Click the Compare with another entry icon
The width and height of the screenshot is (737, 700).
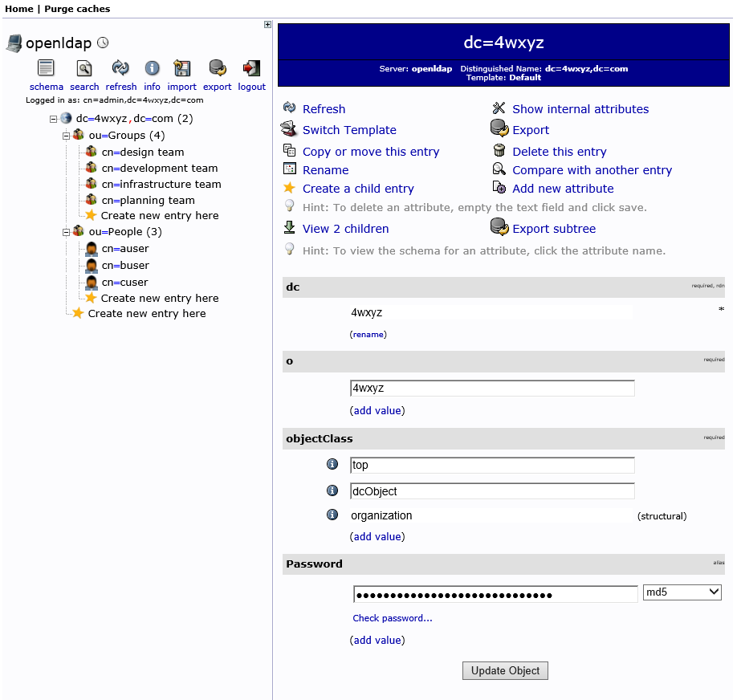coord(499,169)
